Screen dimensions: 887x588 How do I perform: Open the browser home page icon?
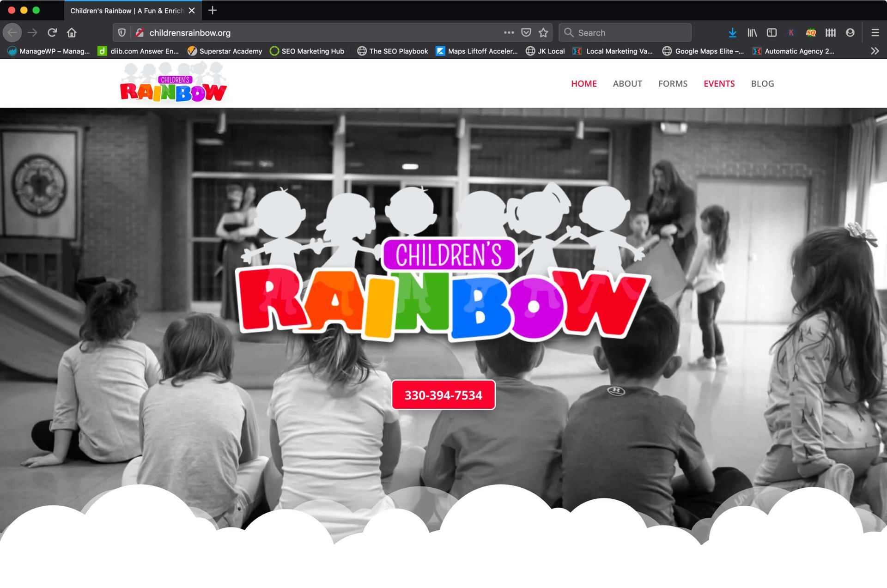coord(72,33)
